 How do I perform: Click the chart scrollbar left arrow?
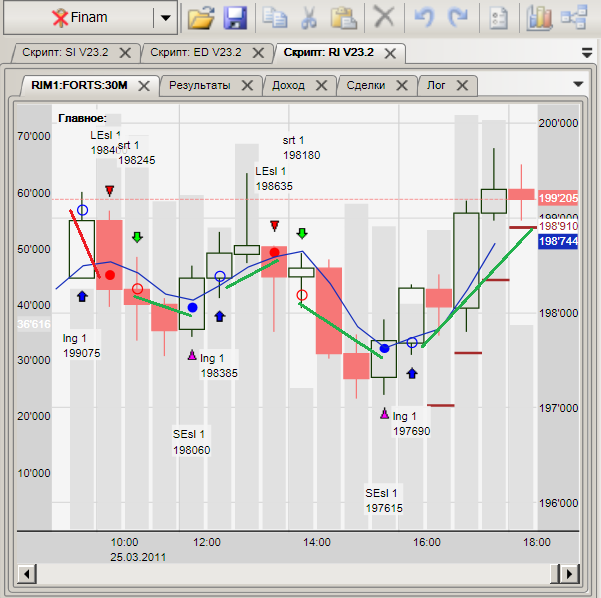click(27, 574)
